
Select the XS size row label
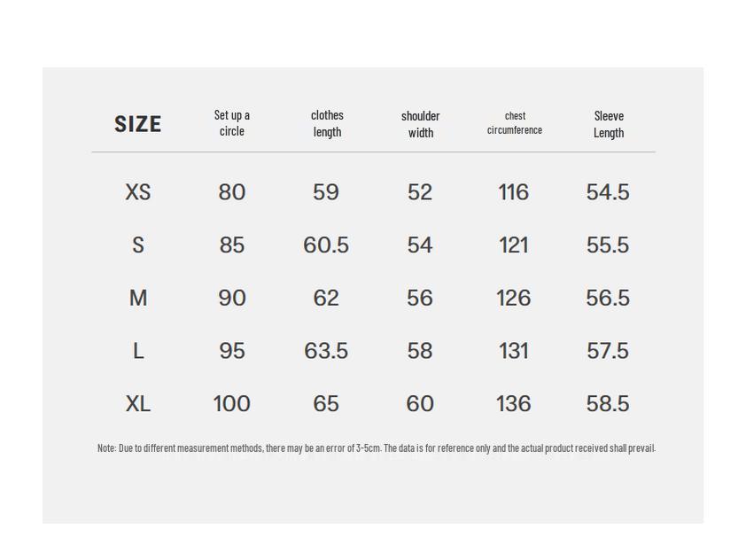tap(138, 192)
